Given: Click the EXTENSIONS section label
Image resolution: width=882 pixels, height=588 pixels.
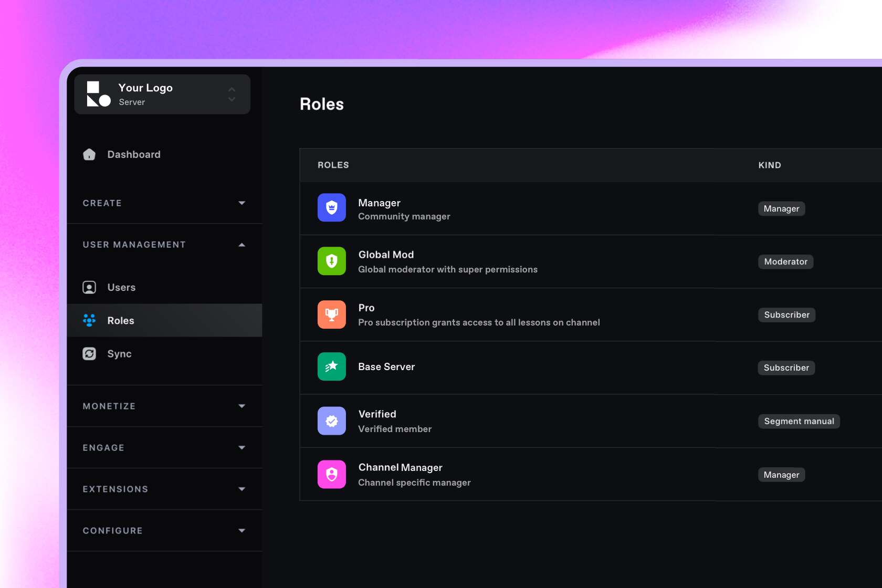Looking at the screenshot, I should click(115, 489).
